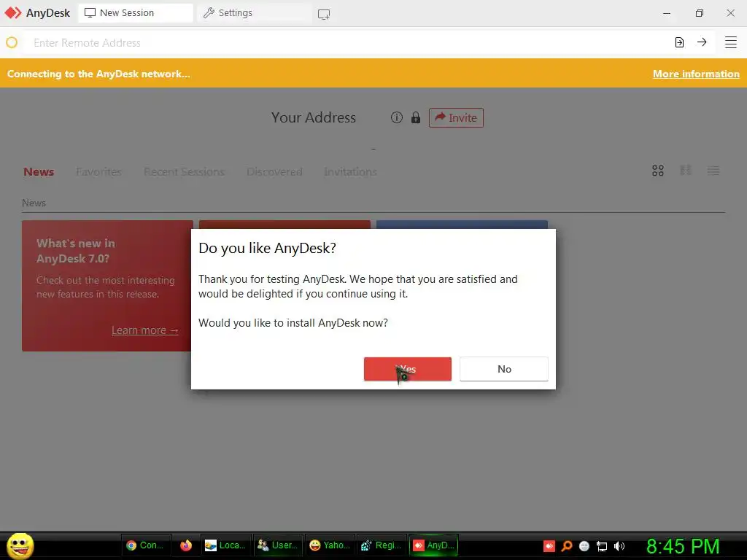Screen dimensions: 747x560
Task: Click the AnyDesk tray icon
Action: (x=549, y=546)
